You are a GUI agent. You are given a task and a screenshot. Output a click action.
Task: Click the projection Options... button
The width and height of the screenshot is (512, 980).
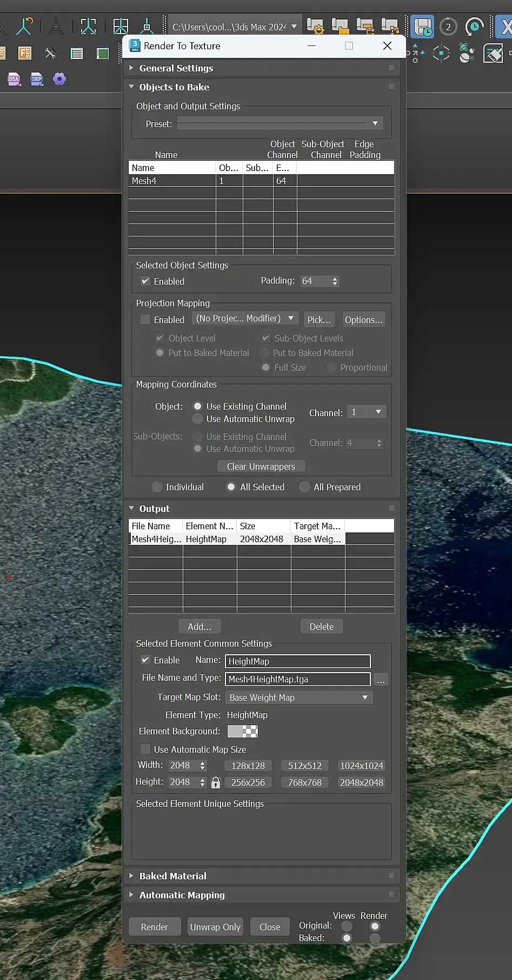pos(364,320)
